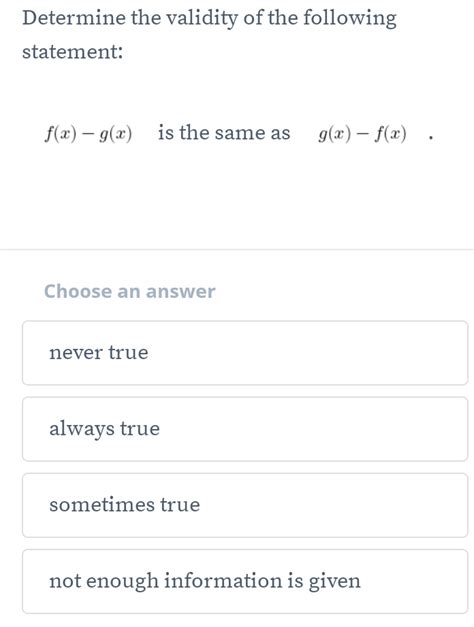Pick the "sometimes true" answer box
This screenshot has width=474, height=627.
click(245, 505)
